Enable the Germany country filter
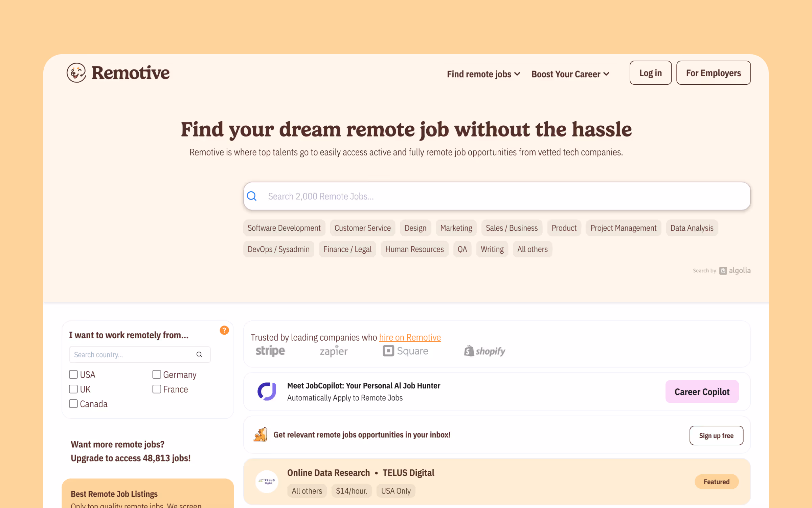 [157, 374]
